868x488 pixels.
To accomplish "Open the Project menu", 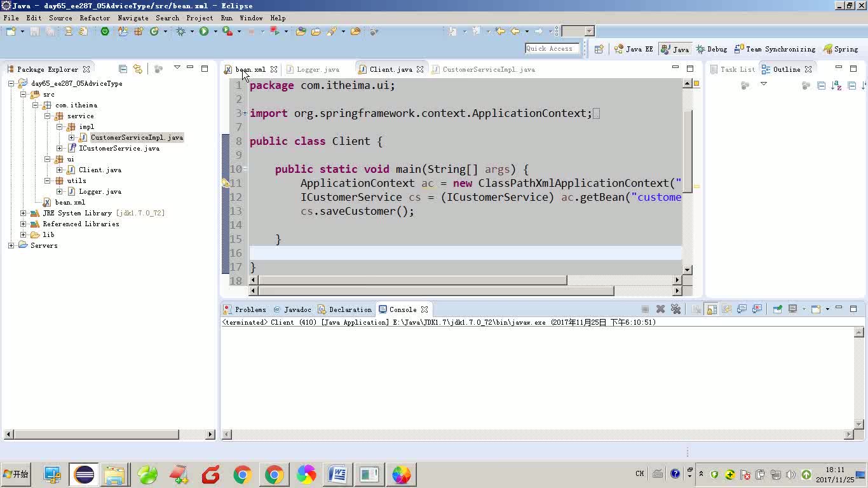I will click(200, 18).
